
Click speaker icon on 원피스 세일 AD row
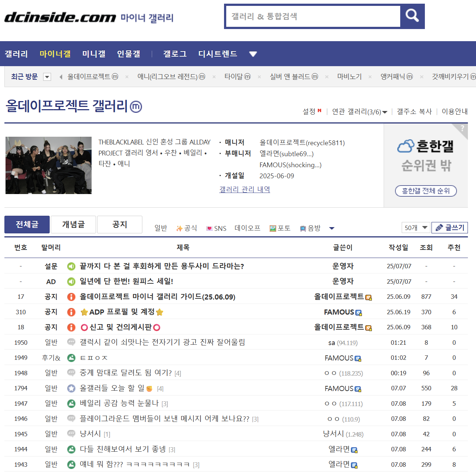[71, 282]
